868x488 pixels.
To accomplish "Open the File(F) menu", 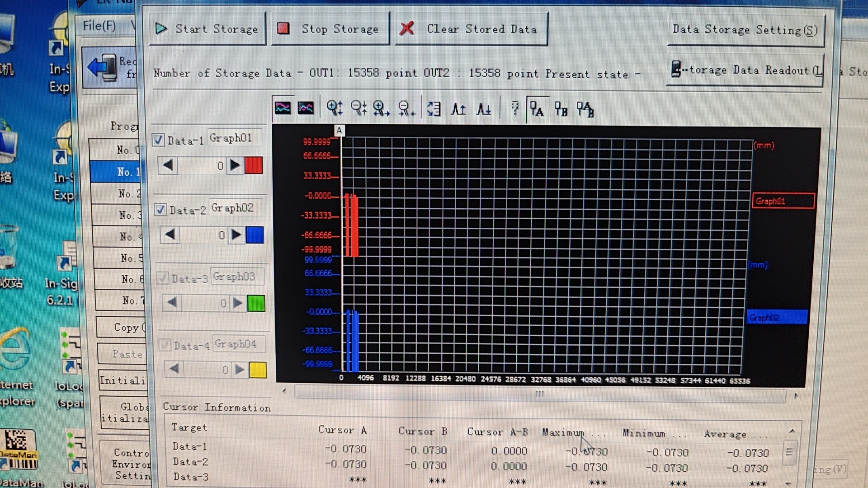I will tap(99, 26).
